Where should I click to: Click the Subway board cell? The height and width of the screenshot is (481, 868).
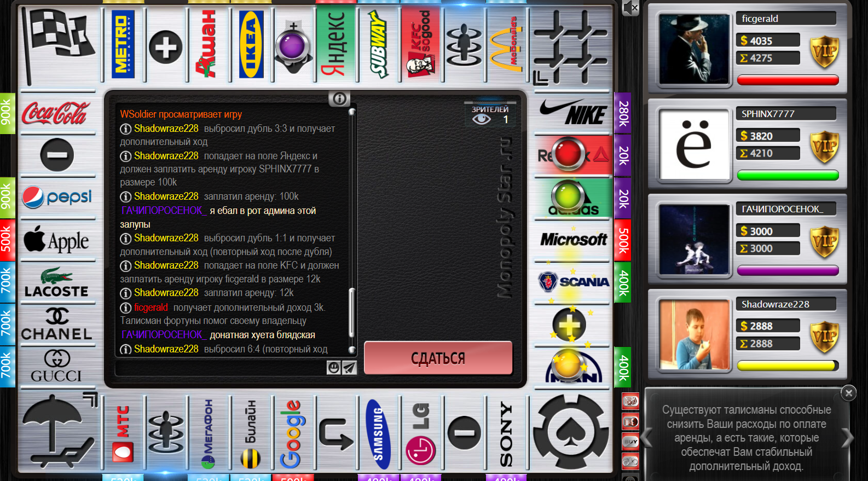coord(379,45)
